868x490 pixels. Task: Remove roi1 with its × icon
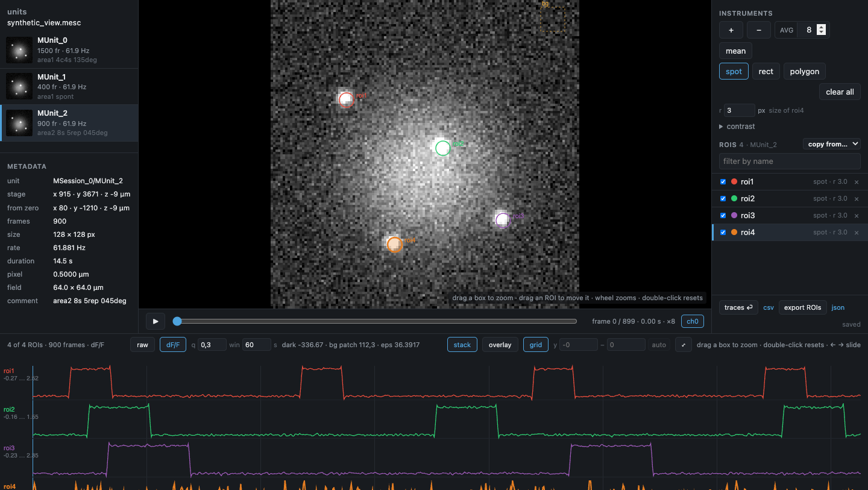point(857,182)
